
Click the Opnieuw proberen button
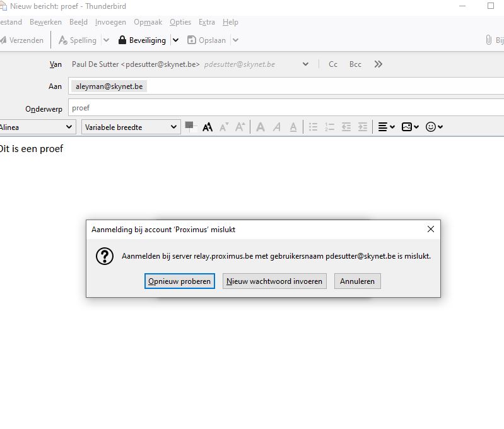(x=179, y=281)
